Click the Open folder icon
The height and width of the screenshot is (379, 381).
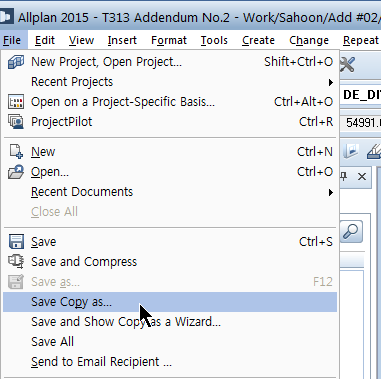tap(16, 172)
